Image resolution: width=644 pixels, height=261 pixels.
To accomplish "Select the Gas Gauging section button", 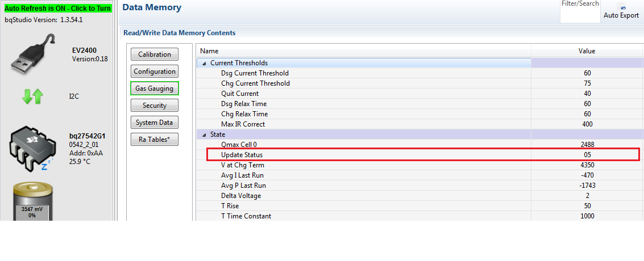I will 155,89.
